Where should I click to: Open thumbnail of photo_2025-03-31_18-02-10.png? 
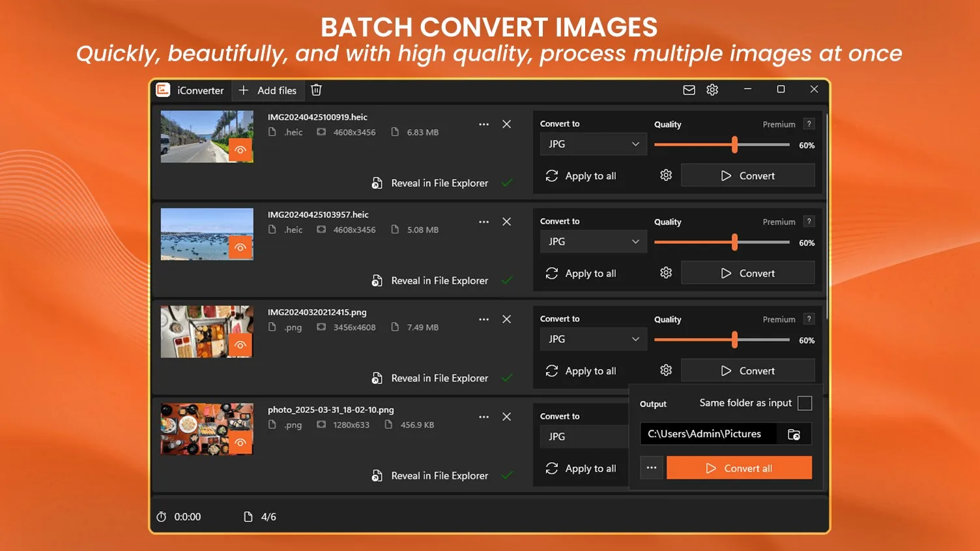[x=207, y=429]
